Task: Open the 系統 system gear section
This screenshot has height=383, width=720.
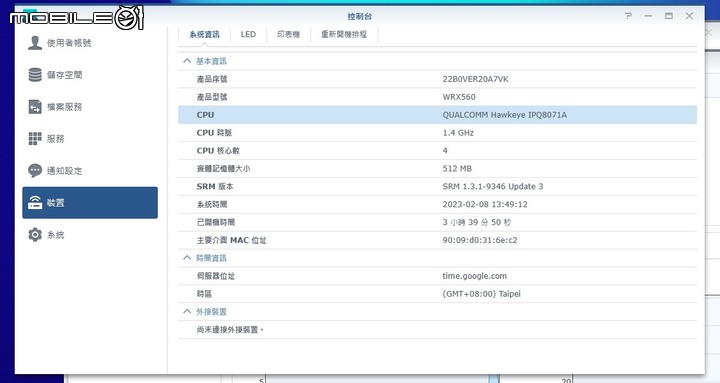Action: click(x=90, y=235)
